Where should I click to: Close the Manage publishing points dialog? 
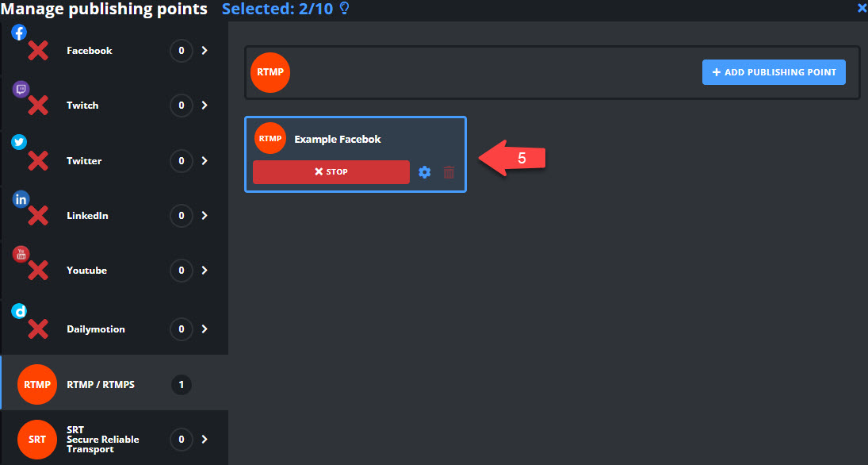(x=862, y=8)
